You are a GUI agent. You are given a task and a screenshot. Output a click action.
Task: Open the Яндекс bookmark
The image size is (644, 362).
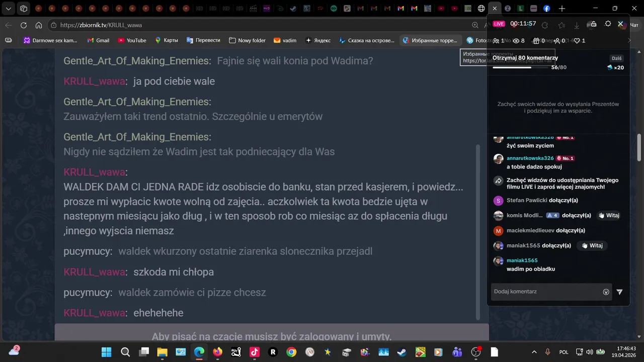coord(318,40)
